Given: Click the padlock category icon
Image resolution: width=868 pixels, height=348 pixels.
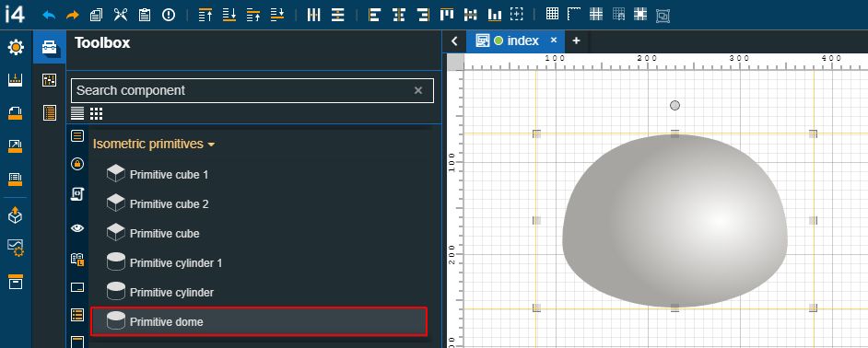Looking at the screenshot, I should [x=77, y=164].
